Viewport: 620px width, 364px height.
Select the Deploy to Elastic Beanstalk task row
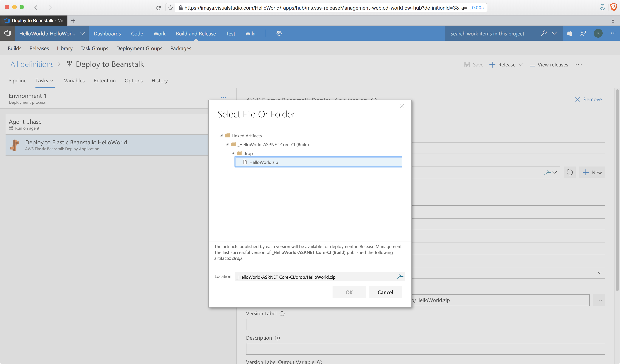tap(107, 145)
